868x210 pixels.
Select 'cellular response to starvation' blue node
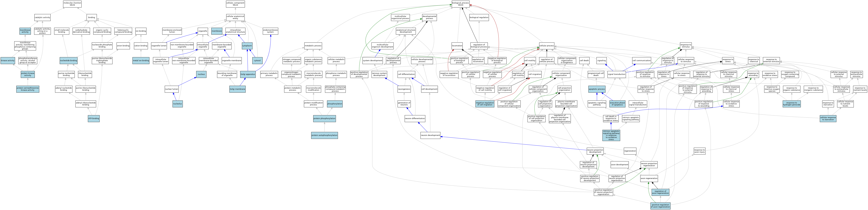pos(828,119)
